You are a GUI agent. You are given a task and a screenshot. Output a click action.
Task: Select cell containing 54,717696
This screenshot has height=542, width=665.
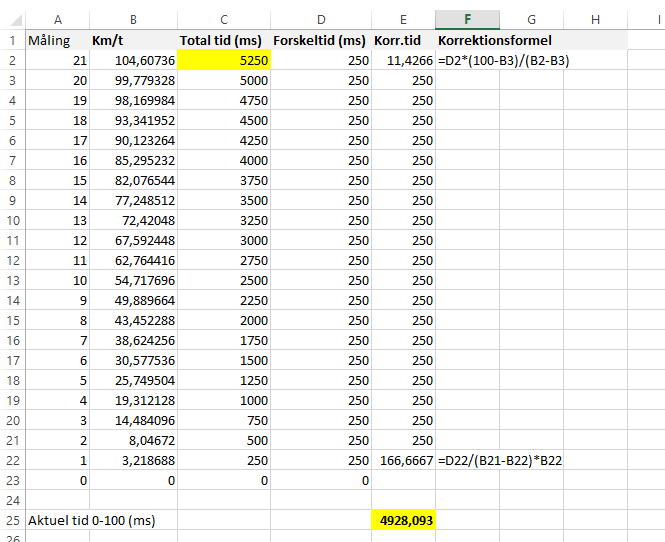point(133,280)
